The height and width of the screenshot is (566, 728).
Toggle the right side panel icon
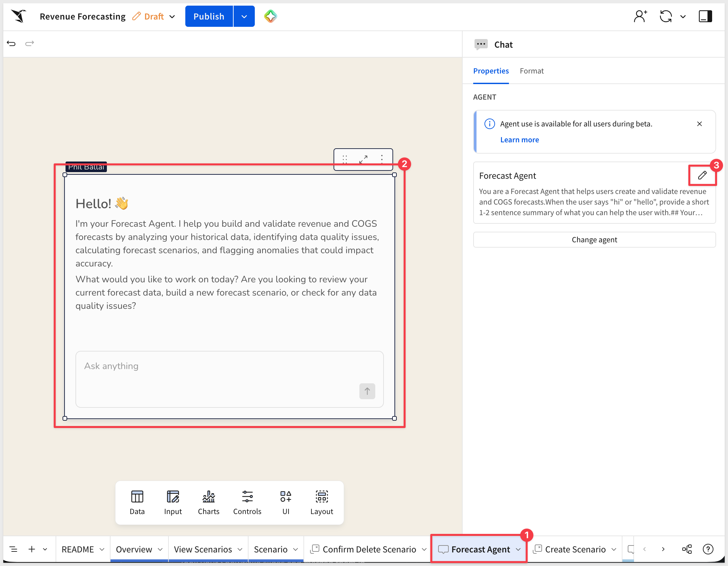coord(705,16)
